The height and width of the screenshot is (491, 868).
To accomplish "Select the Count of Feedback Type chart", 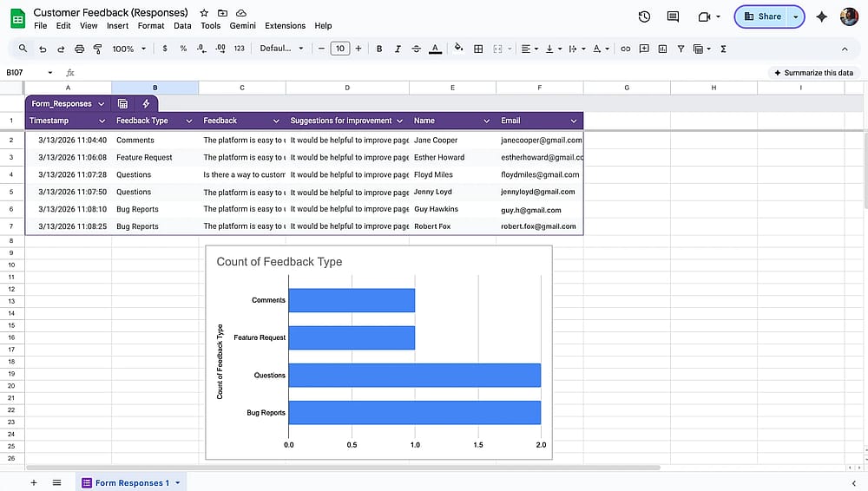I will (378, 352).
